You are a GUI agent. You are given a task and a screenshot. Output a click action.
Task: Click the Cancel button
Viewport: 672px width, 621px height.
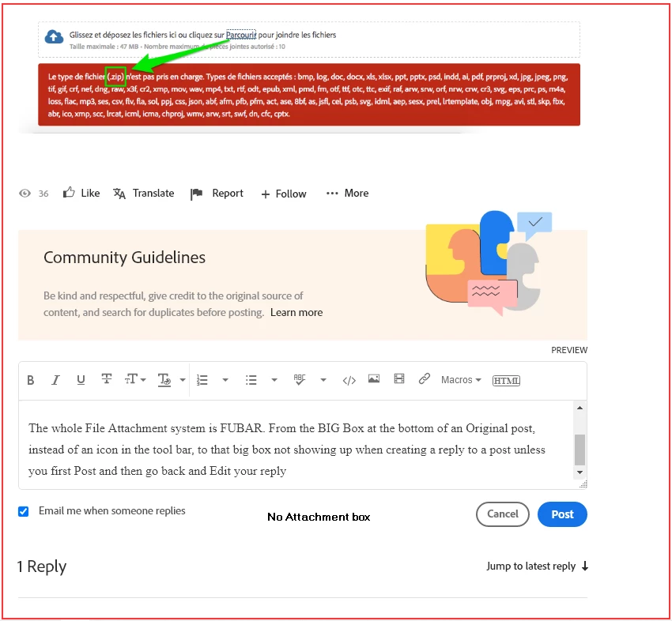point(503,514)
